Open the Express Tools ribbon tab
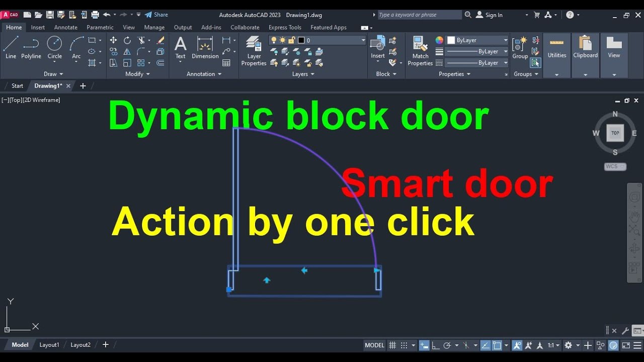This screenshot has width=644, height=362. coord(285,28)
